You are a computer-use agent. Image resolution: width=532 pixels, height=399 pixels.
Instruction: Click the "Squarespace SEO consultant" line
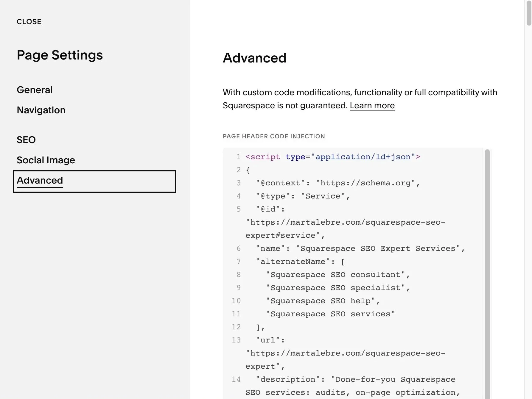point(337,275)
